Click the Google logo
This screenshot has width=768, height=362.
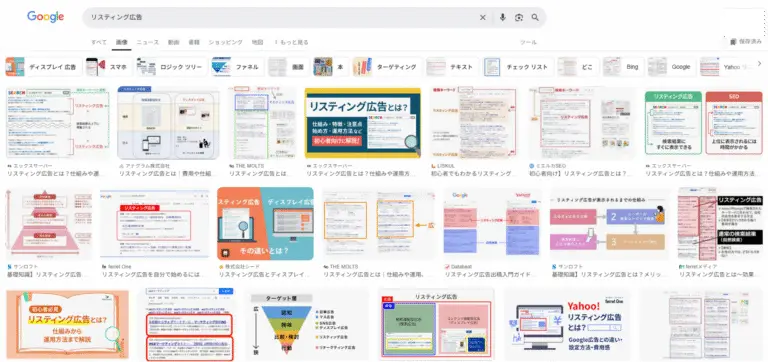(46, 17)
